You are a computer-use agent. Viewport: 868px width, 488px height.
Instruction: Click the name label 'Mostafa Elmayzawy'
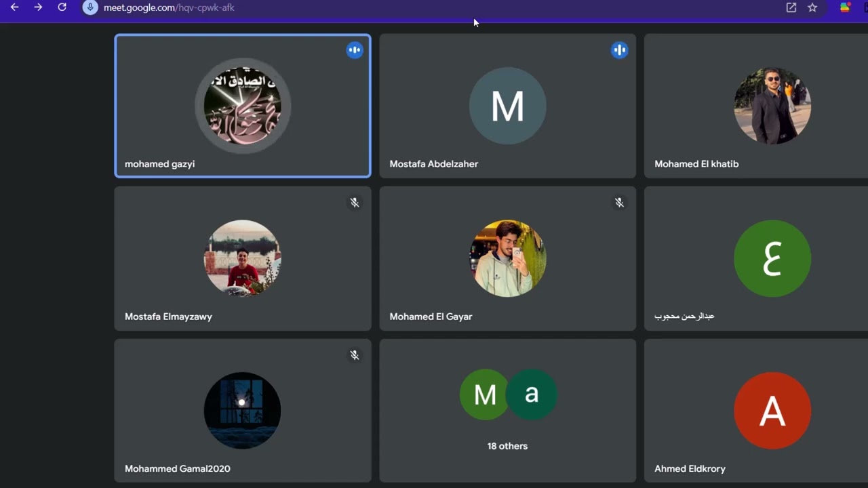pos(168,317)
